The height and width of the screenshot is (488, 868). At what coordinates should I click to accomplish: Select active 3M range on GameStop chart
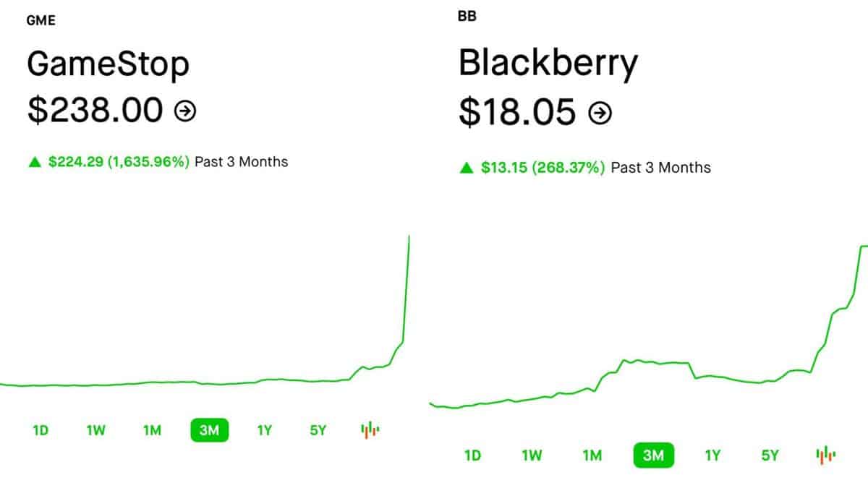(x=210, y=431)
